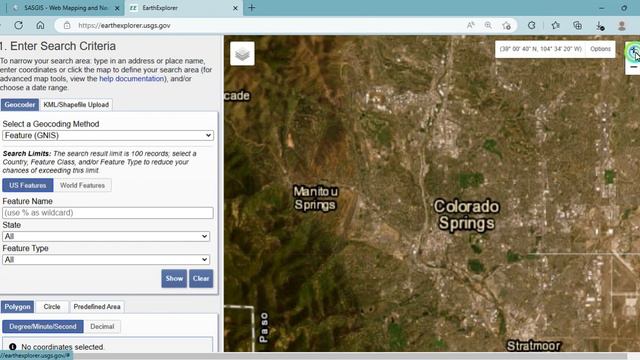The width and height of the screenshot is (640, 360).
Task: Open the map layers icon
Action: tap(242, 53)
